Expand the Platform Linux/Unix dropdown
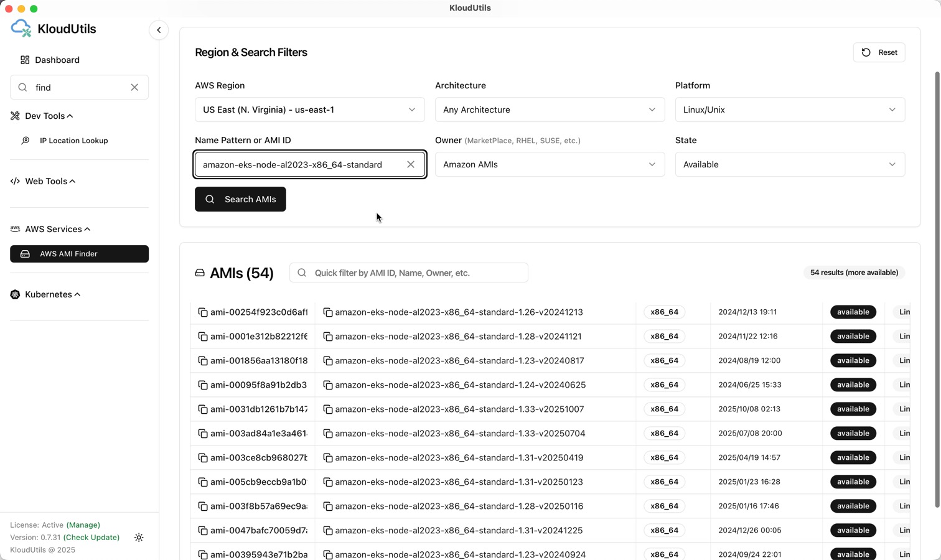The image size is (941, 560). tap(789, 110)
